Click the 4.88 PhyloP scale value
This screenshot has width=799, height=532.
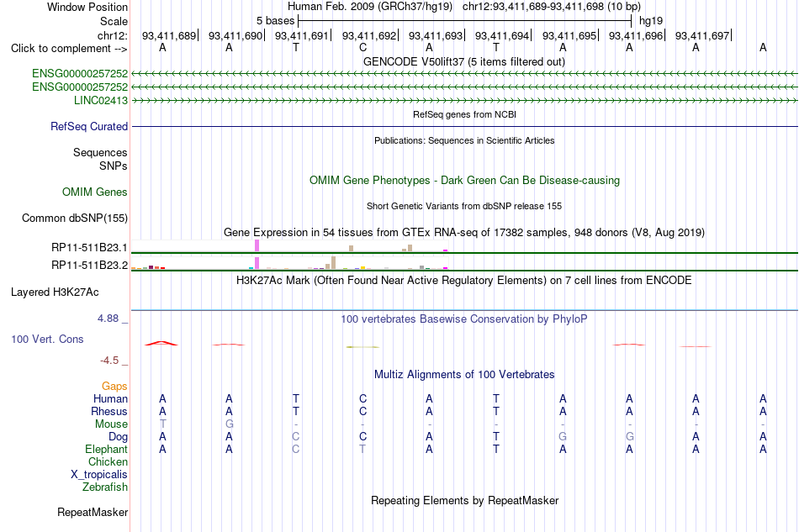[x=108, y=319]
